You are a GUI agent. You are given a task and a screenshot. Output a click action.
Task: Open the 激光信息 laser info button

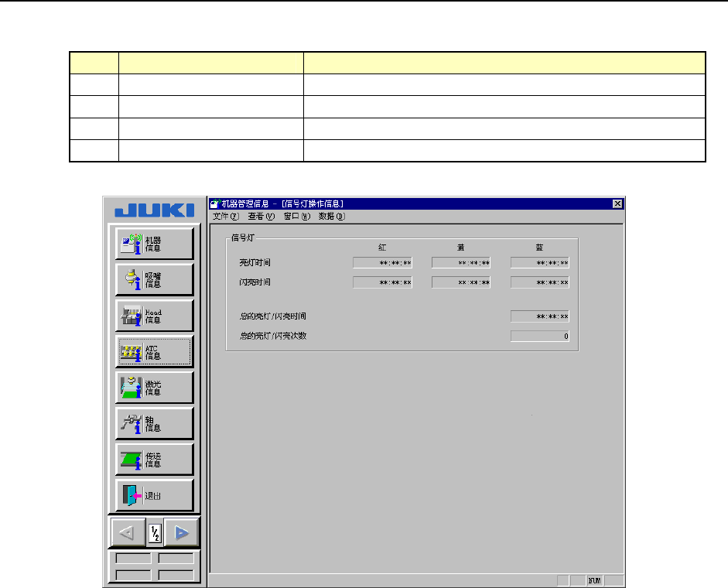click(x=154, y=388)
